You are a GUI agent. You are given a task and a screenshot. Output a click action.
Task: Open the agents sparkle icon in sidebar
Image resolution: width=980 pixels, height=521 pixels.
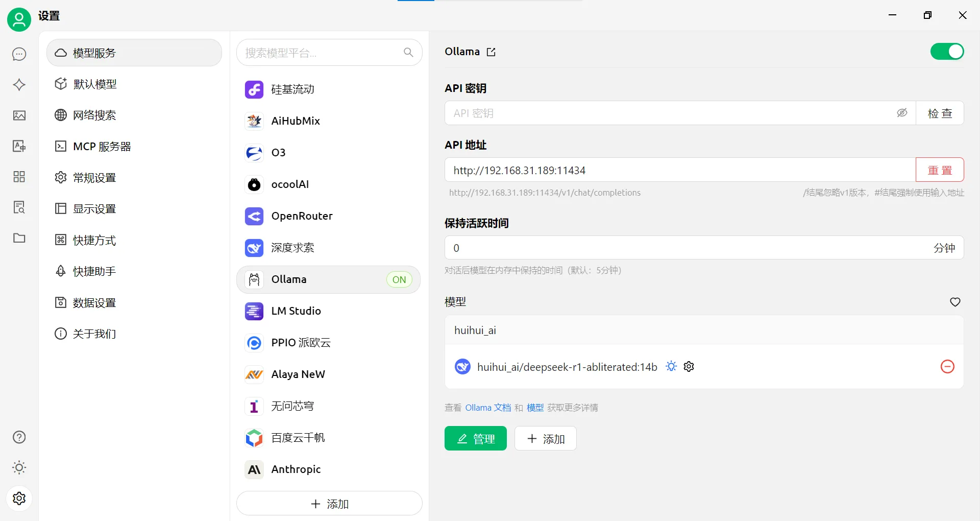19,85
